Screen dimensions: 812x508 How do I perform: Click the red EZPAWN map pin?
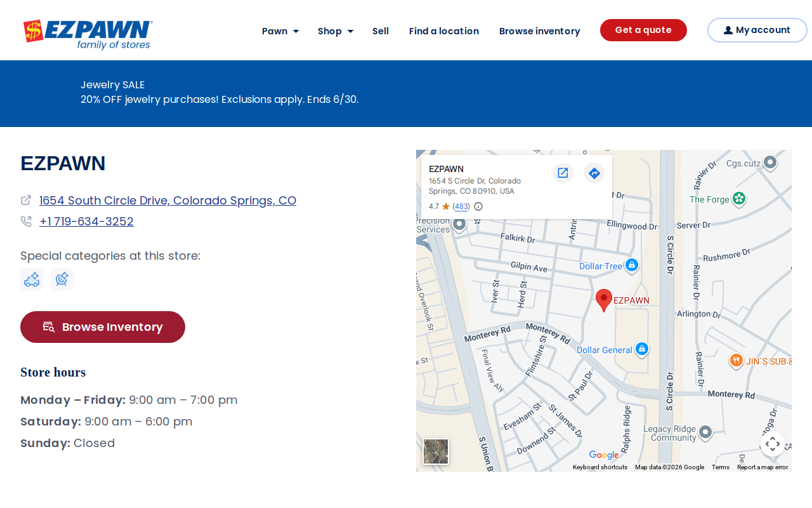(604, 300)
